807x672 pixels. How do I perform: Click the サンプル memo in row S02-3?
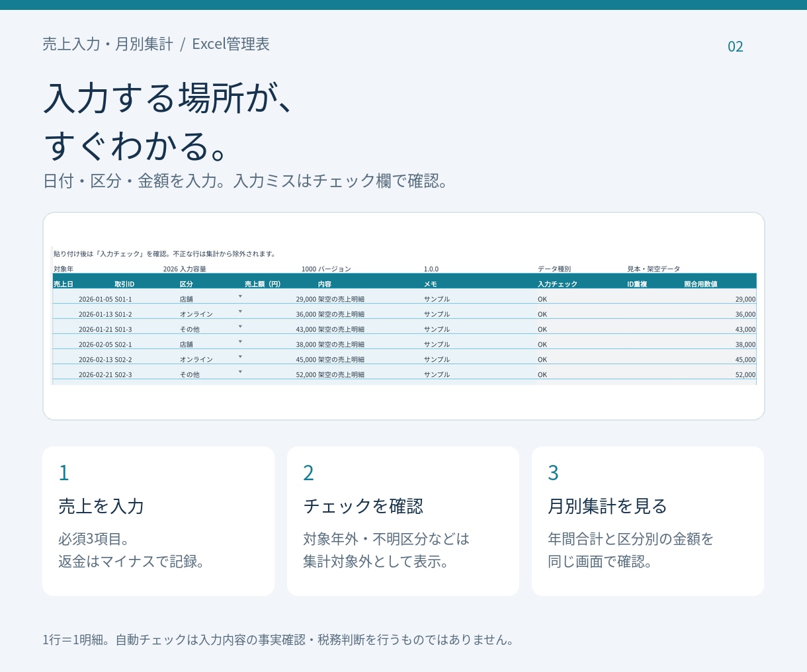point(437,375)
